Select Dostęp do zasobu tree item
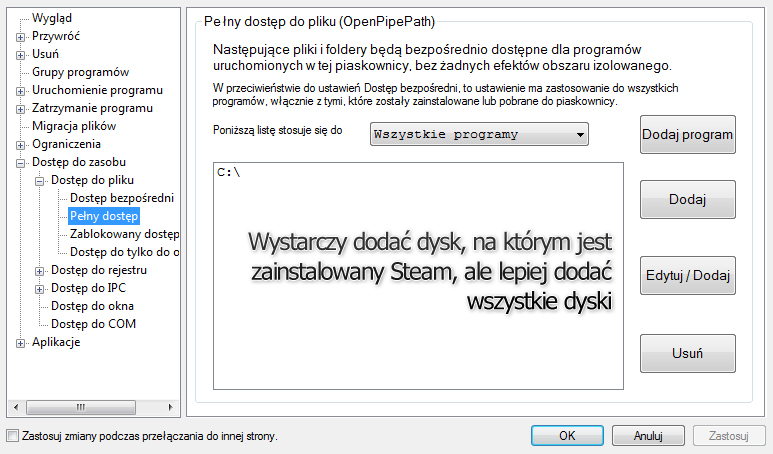Viewport: 773px width, 454px height. click(79, 162)
